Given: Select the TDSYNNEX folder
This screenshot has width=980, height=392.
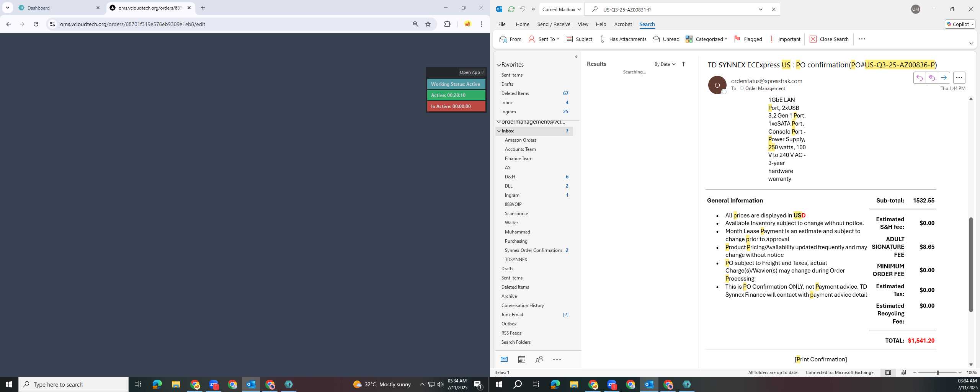Looking at the screenshot, I should tap(534, 260).
